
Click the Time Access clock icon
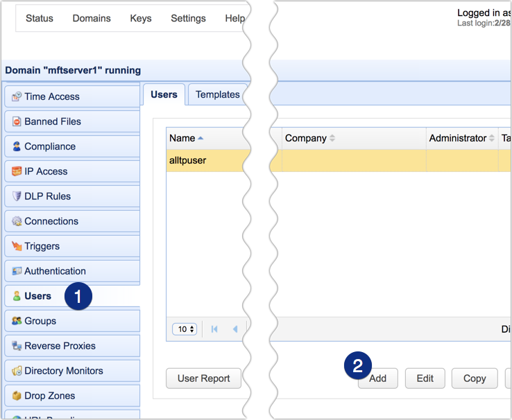17,97
